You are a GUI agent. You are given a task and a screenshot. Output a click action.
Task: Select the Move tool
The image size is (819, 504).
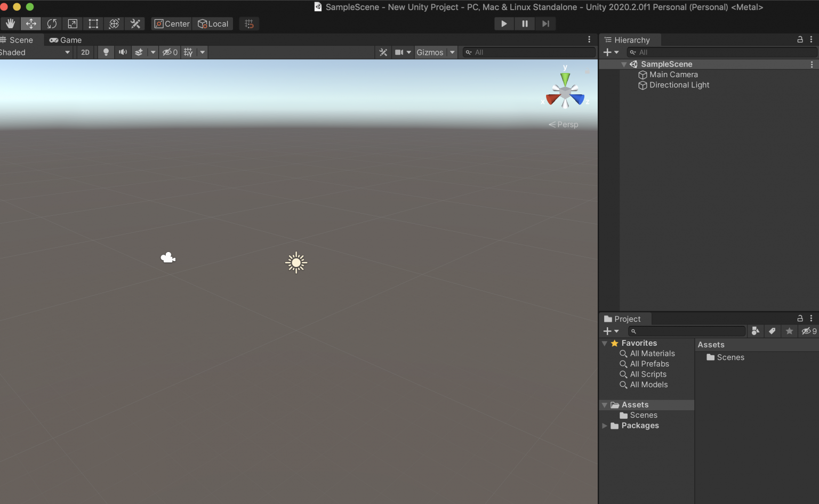click(x=30, y=23)
